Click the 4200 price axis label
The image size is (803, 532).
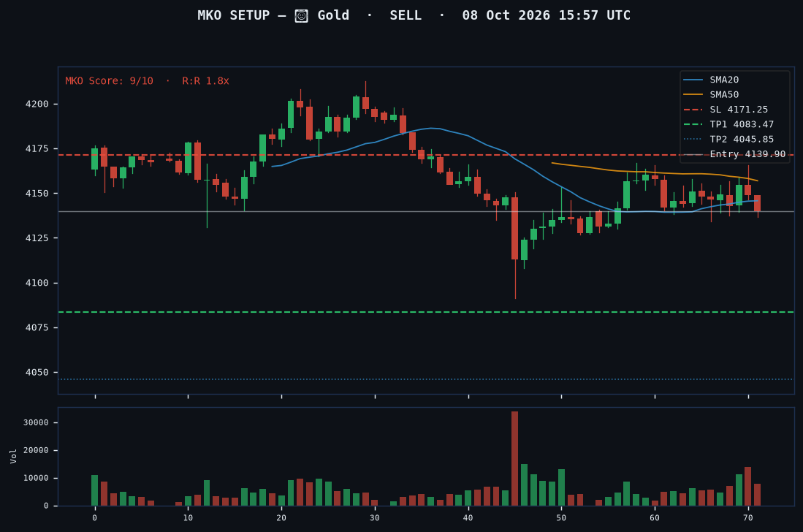(37, 104)
